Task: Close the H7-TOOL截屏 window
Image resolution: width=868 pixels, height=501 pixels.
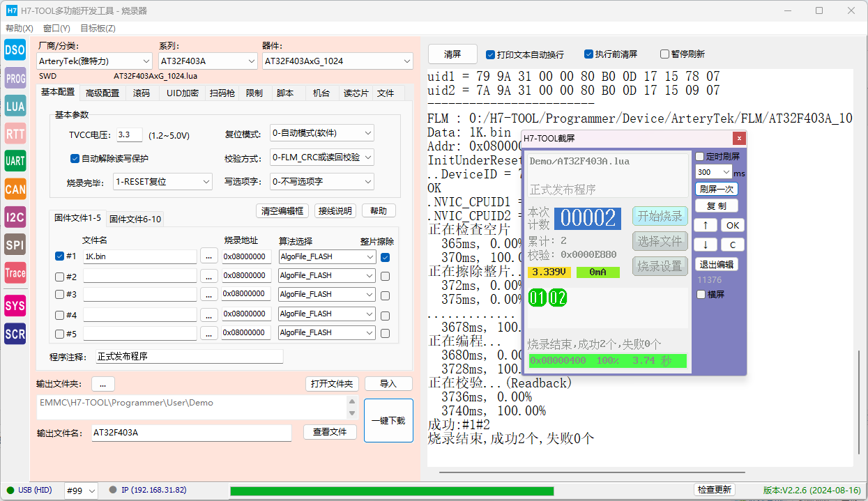Action: pos(739,138)
